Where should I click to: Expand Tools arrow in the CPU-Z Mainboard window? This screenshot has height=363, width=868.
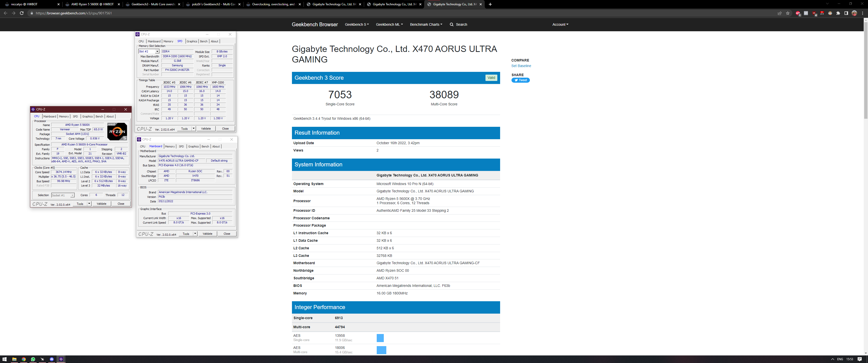(195, 234)
